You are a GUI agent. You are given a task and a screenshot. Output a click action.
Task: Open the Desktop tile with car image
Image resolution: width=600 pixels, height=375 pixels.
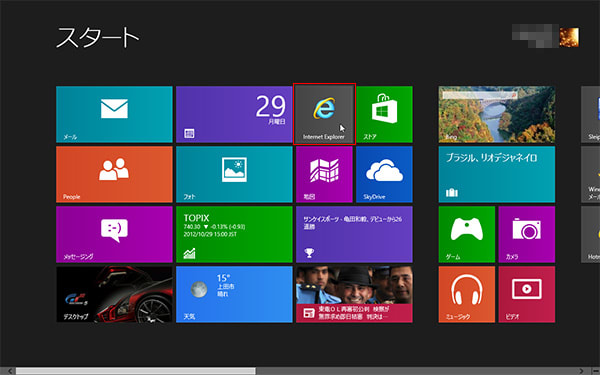(x=114, y=295)
